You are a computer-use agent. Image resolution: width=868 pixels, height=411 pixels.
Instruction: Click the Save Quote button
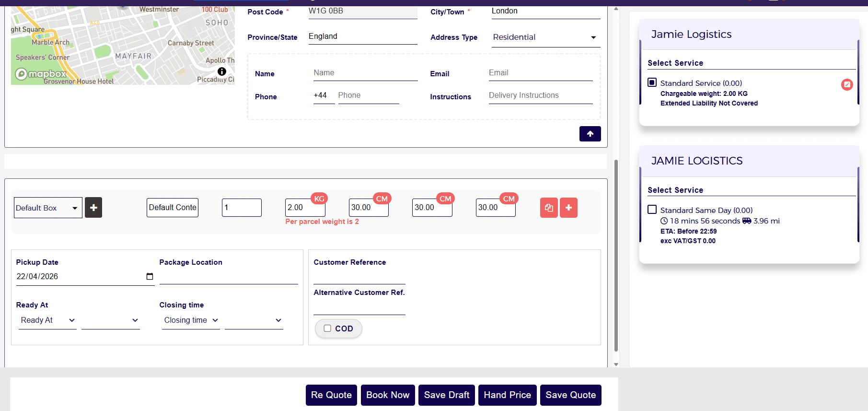point(571,395)
